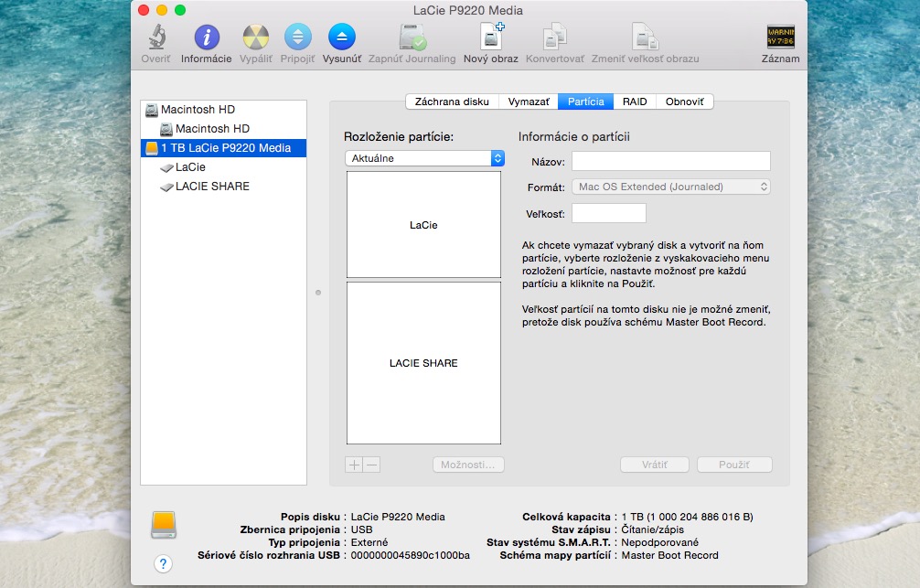920x588 pixels.
Task: Click the Zapnúť Journaling toolbar icon
Action: (x=412, y=37)
